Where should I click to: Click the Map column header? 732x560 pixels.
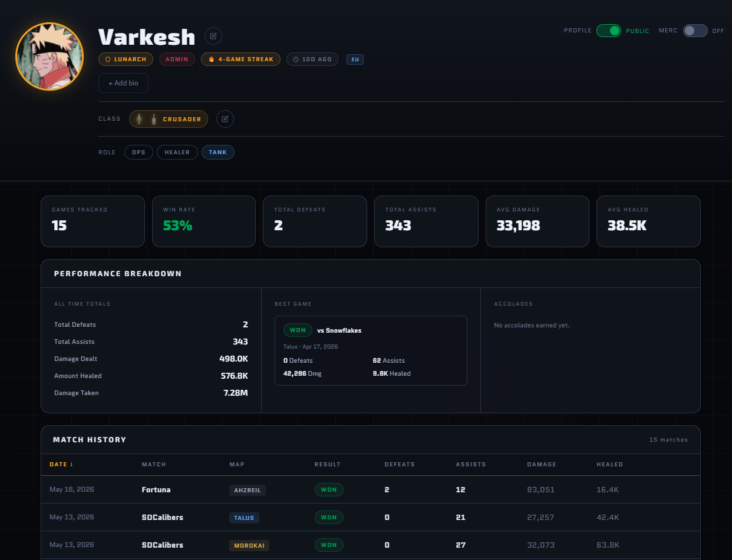[237, 464]
